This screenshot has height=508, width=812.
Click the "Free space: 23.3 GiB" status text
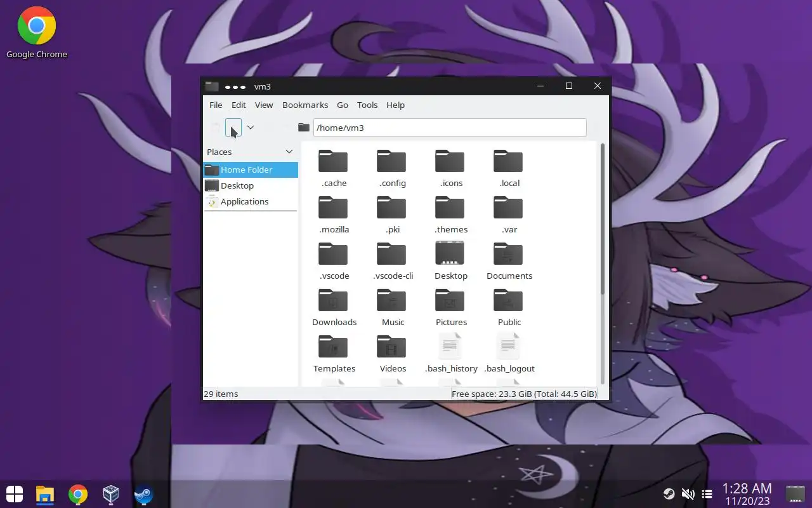tap(524, 394)
